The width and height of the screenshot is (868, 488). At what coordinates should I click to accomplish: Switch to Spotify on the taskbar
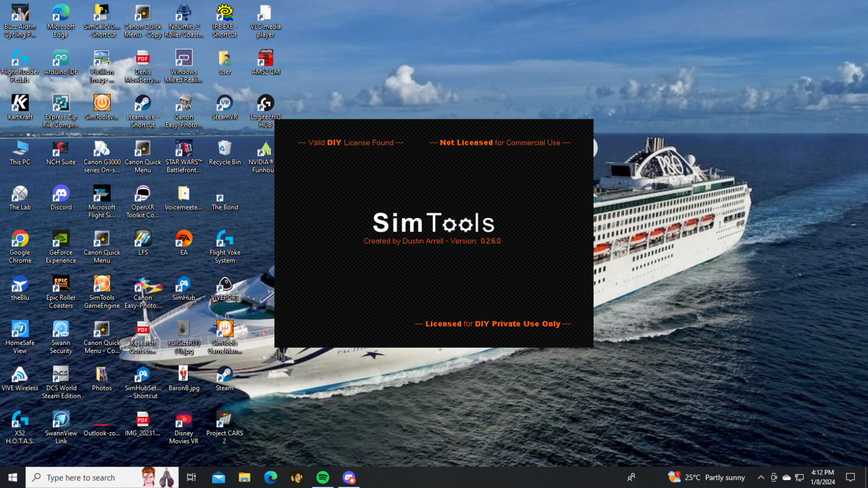(323, 477)
